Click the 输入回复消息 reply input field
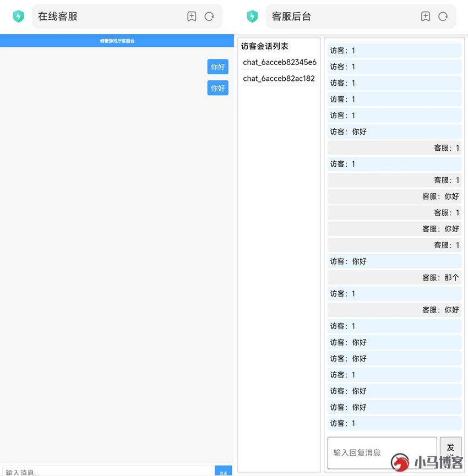 pyautogui.click(x=382, y=453)
